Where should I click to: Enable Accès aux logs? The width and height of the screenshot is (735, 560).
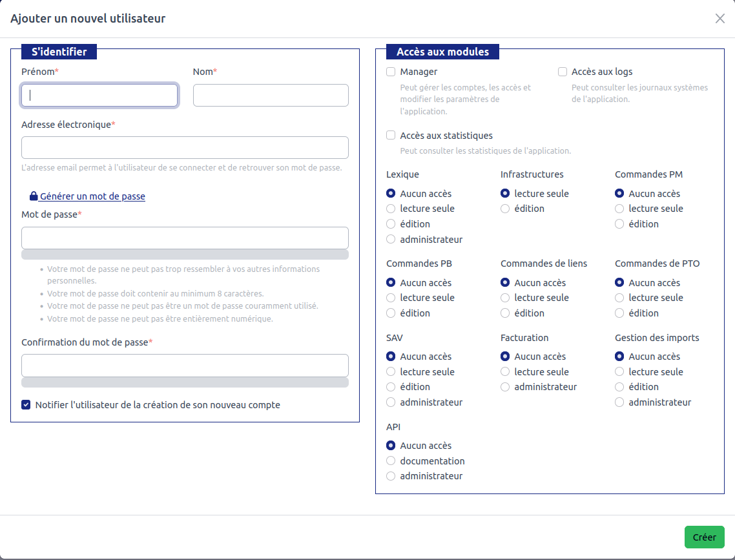(x=562, y=72)
